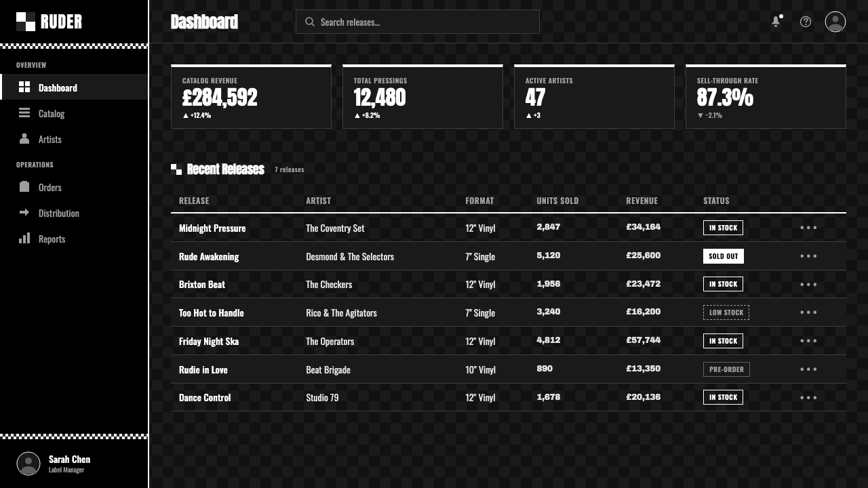Screen dimensions: 868x488
Task: Click artist Rico & The Agitators
Action: click(x=341, y=313)
